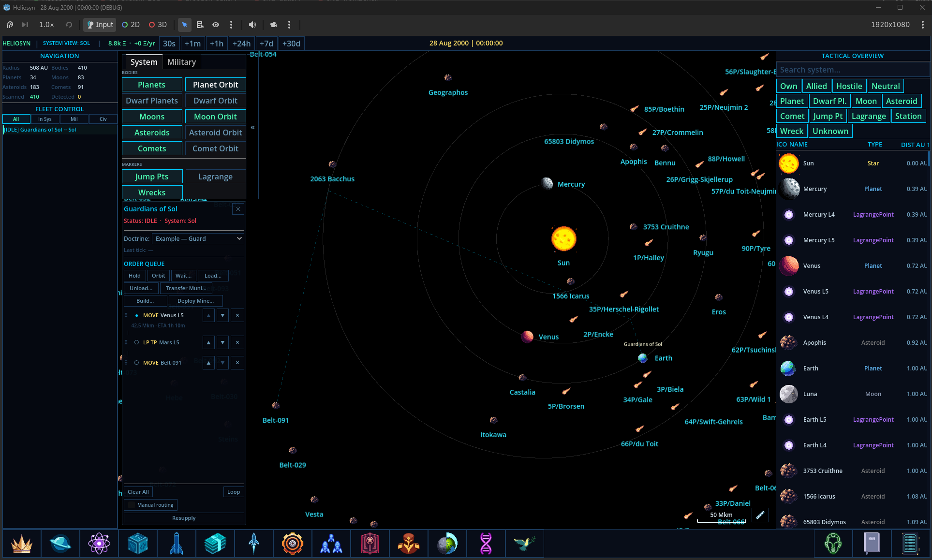Move the MOVE Venus L5 order down

coord(222,315)
